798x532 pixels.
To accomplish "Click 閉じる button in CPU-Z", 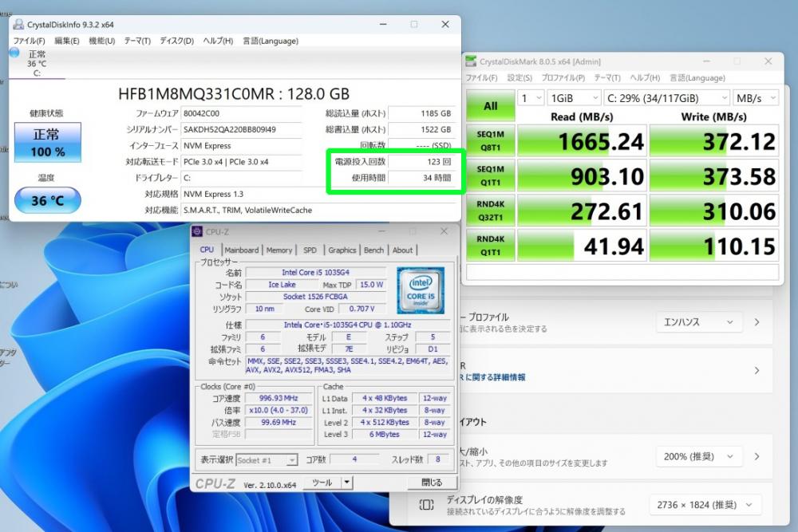I will pyautogui.click(x=432, y=483).
